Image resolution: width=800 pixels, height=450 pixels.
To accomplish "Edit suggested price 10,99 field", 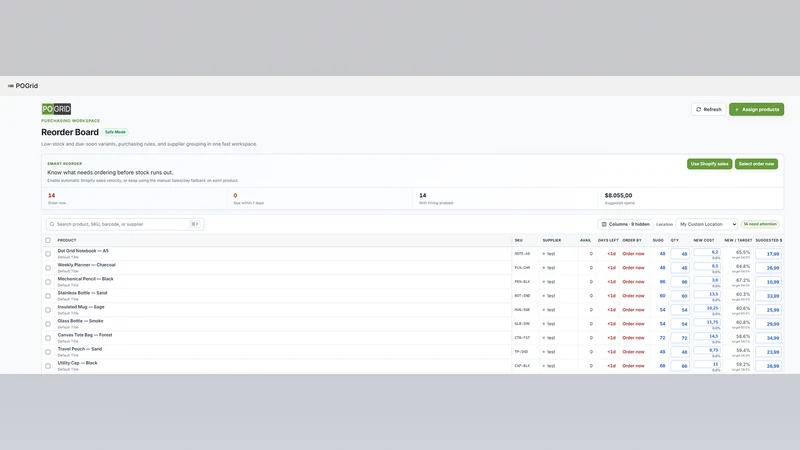I will 768,282.
